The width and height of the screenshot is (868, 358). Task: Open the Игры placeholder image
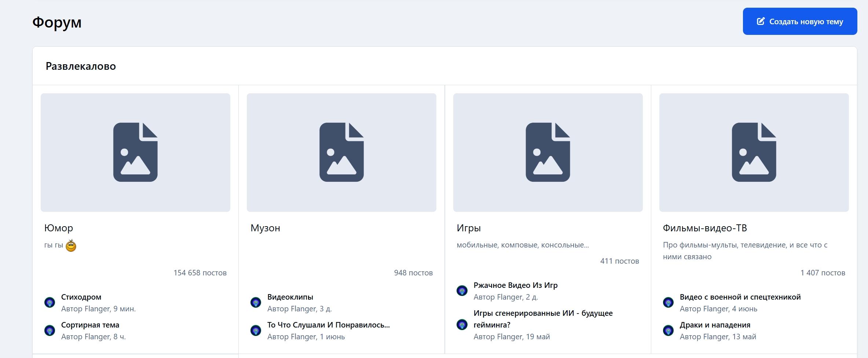point(548,152)
